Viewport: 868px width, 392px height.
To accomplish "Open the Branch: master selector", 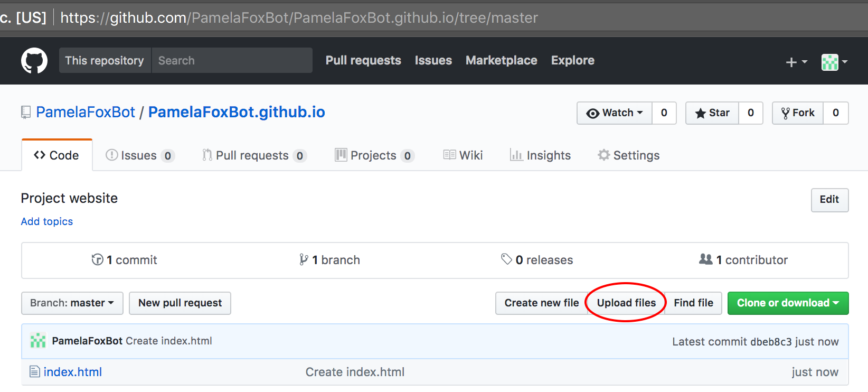I will click(x=72, y=303).
